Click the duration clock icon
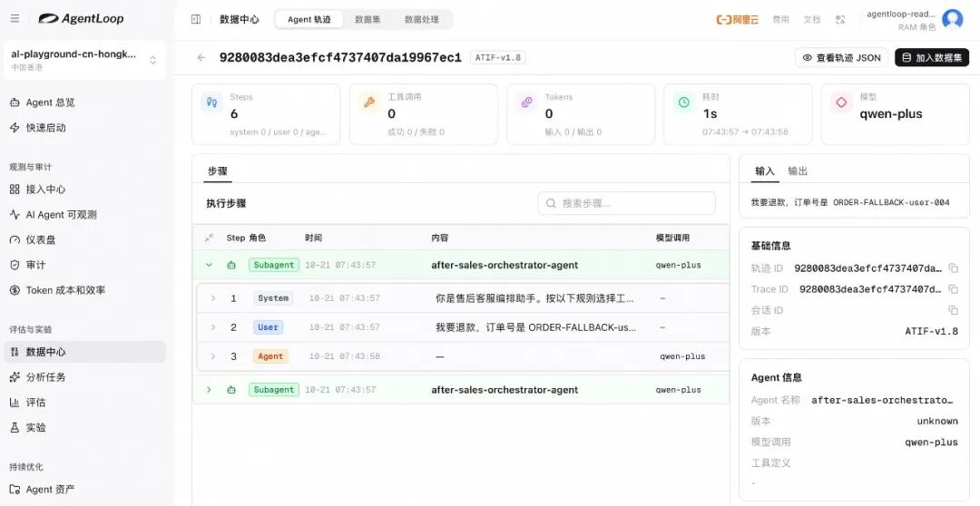 pyautogui.click(x=684, y=102)
